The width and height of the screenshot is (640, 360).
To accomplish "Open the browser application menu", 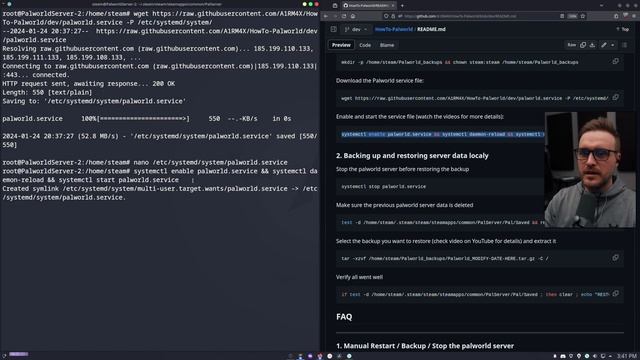I will point(634,16).
